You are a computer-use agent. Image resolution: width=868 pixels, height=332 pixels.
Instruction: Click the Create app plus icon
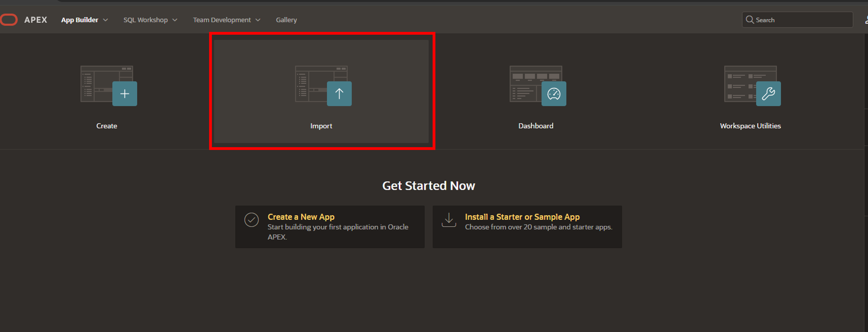[125, 94]
